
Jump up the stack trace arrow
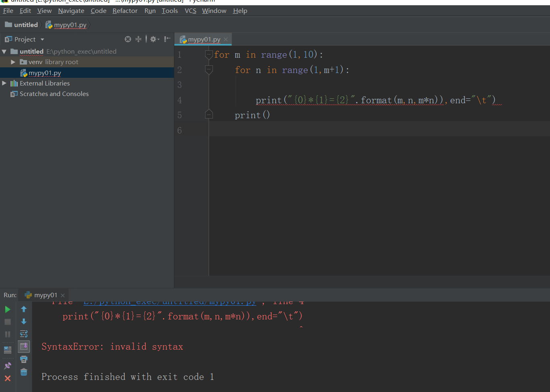coord(24,309)
